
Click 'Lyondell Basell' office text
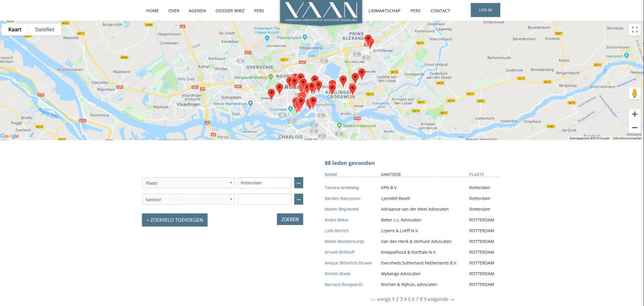pyautogui.click(x=396, y=199)
